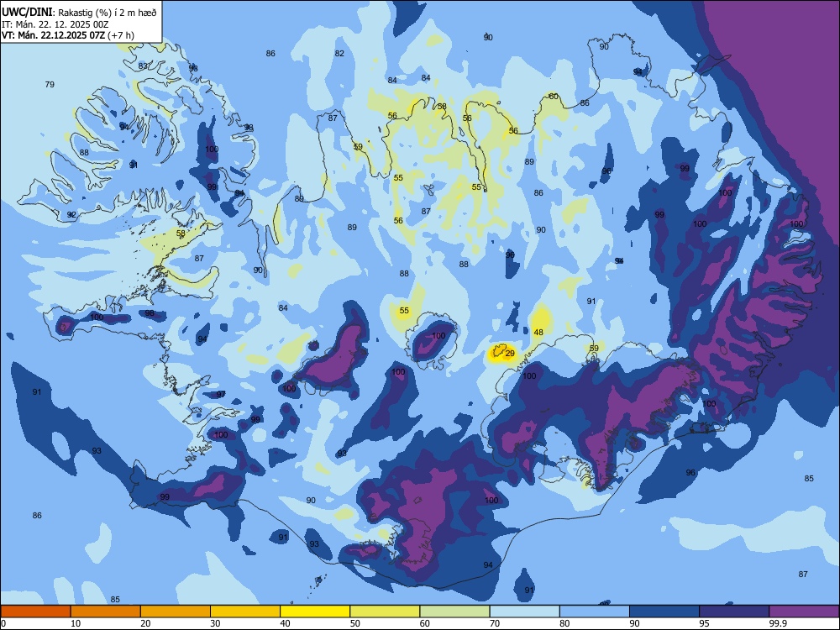Viewport: 840px width, 630px height.
Task: Click the "UWC/DINI" model title
Action: [28, 12]
